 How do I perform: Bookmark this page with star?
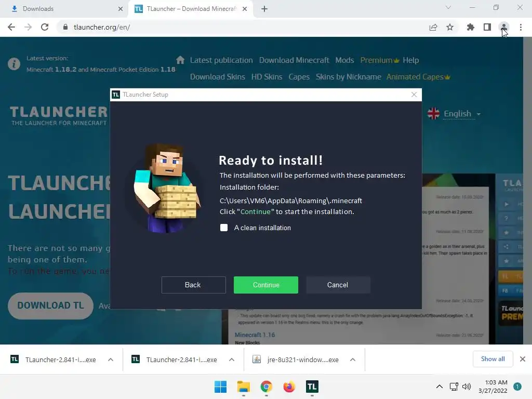click(450, 27)
